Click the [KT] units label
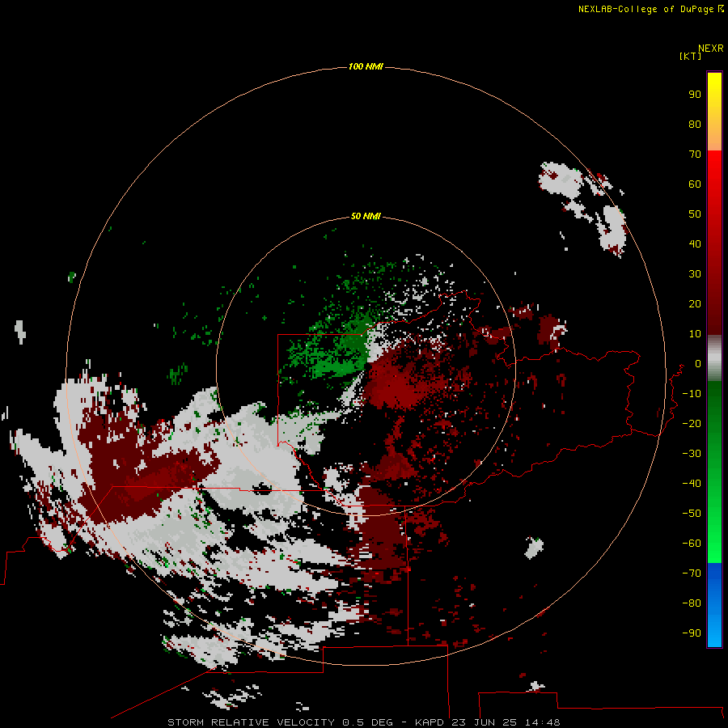 (690, 56)
